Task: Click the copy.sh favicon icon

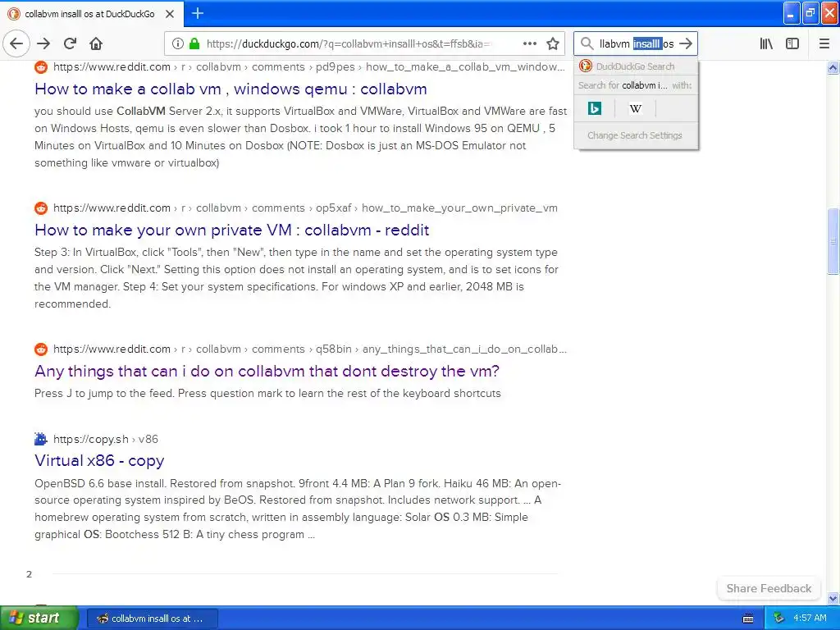Action: point(41,440)
